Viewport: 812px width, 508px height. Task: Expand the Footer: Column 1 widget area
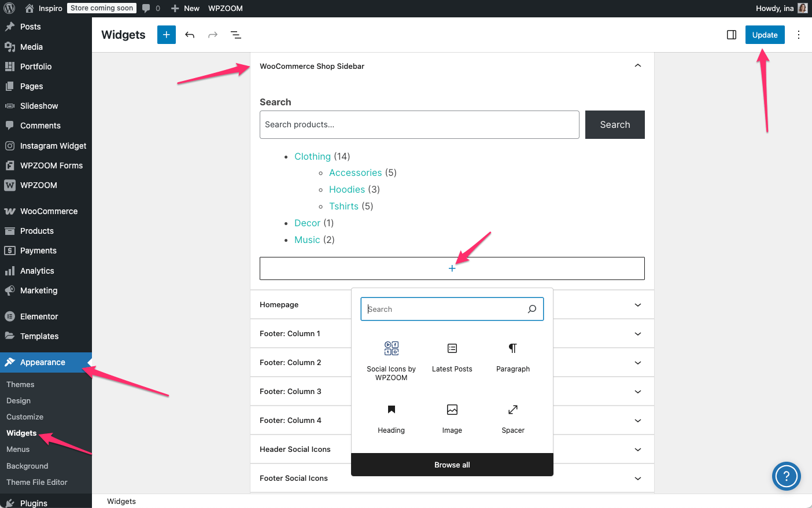click(637, 334)
